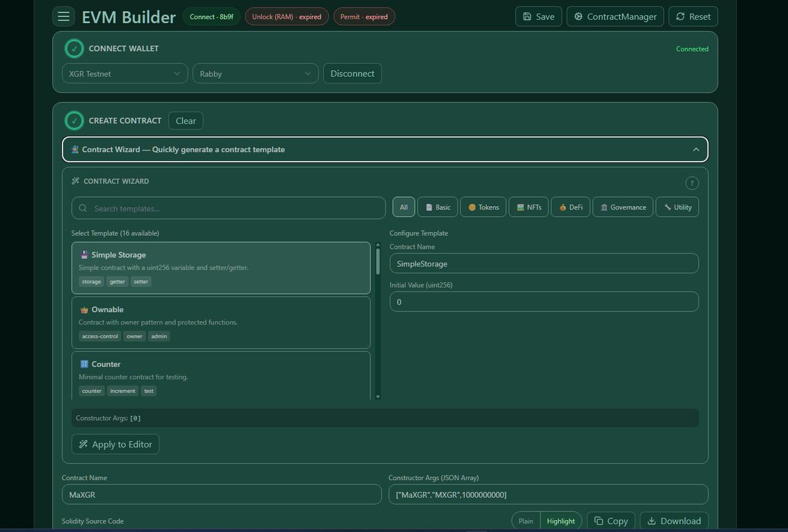
Task: Click the Constructor Args JSON Array field
Action: 548,494
